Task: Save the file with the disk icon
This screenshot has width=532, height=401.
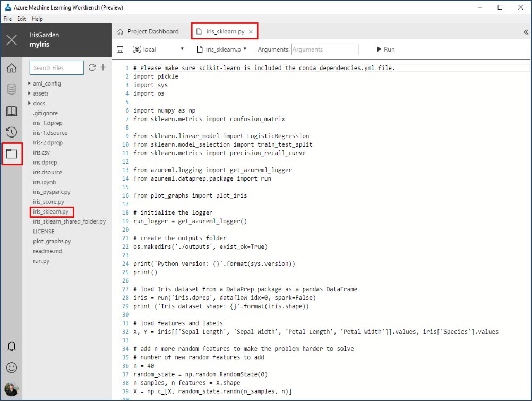Action: (120, 49)
